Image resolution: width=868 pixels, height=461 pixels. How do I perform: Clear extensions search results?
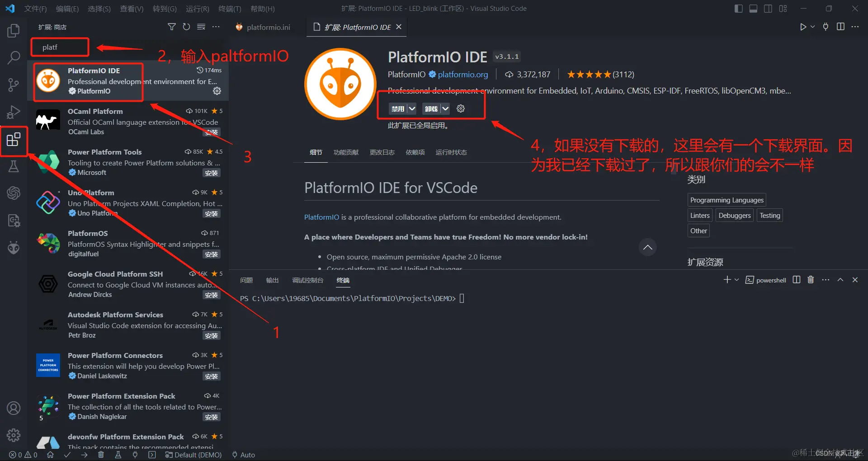[x=201, y=27]
